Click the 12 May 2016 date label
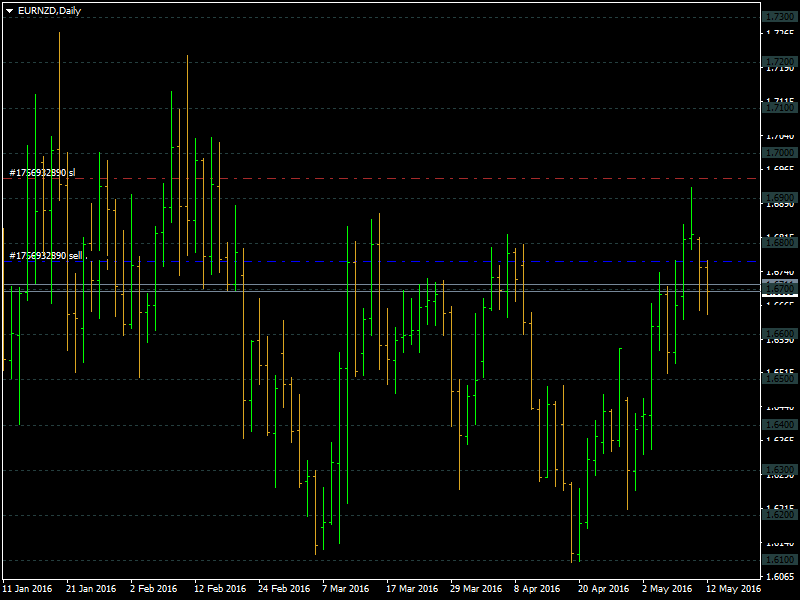 (733, 589)
